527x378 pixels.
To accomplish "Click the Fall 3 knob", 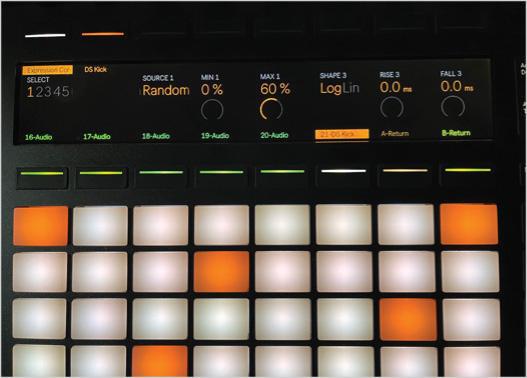I will pyautogui.click(x=453, y=106).
